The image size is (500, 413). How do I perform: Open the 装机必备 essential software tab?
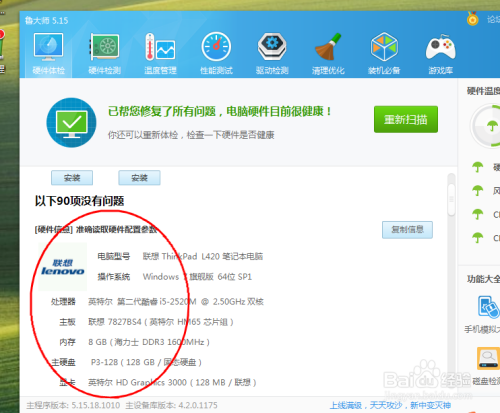pos(384,54)
